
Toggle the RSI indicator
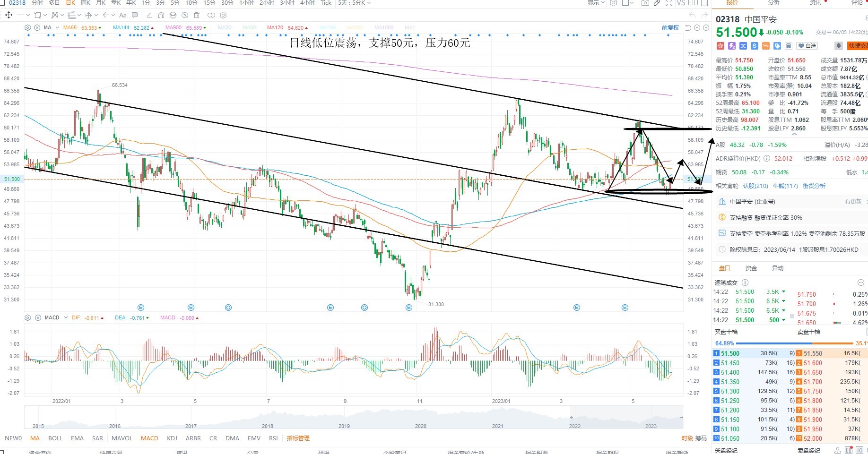[273, 438]
